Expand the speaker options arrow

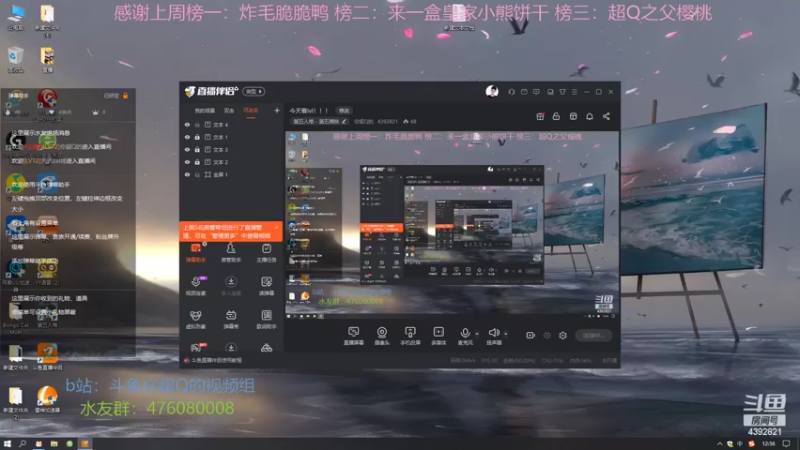[506, 334]
